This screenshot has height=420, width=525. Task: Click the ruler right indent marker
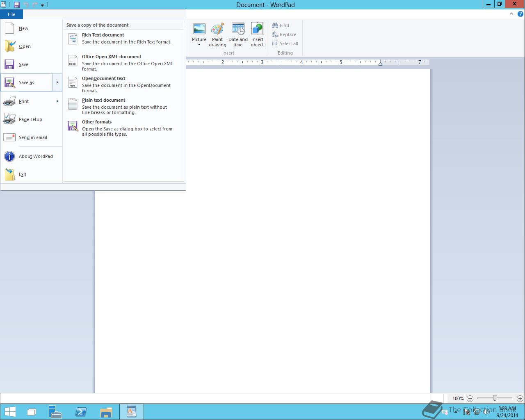pyautogui.click(x=380, y=64)
